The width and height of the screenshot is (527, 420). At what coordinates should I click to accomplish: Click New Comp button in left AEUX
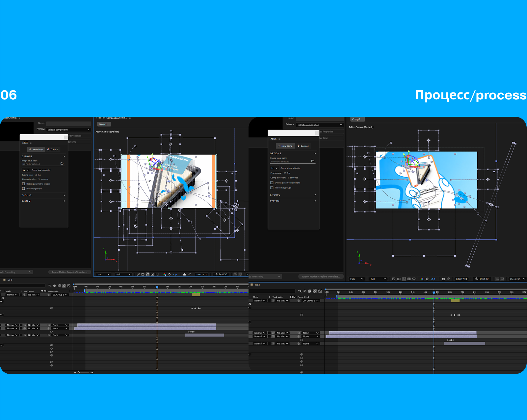tap(36, 149)
